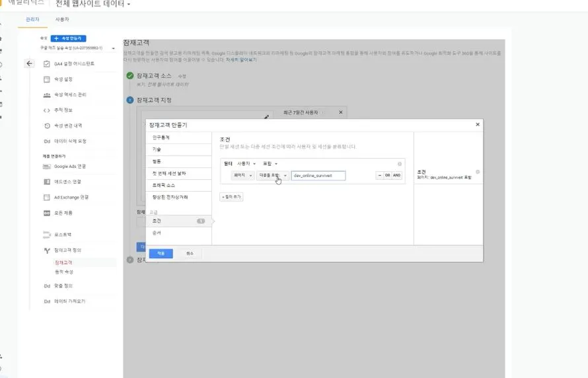Open Google Ads 연결 icon
Screen dimensions: 588x378
point(46,166)
